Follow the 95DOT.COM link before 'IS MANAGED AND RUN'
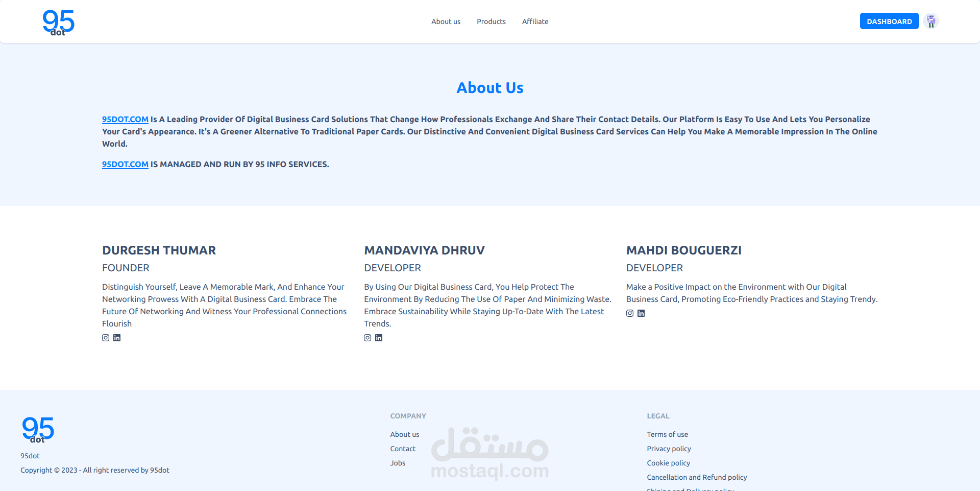Screen dimensions: 980x491 [x=125, y=164]
